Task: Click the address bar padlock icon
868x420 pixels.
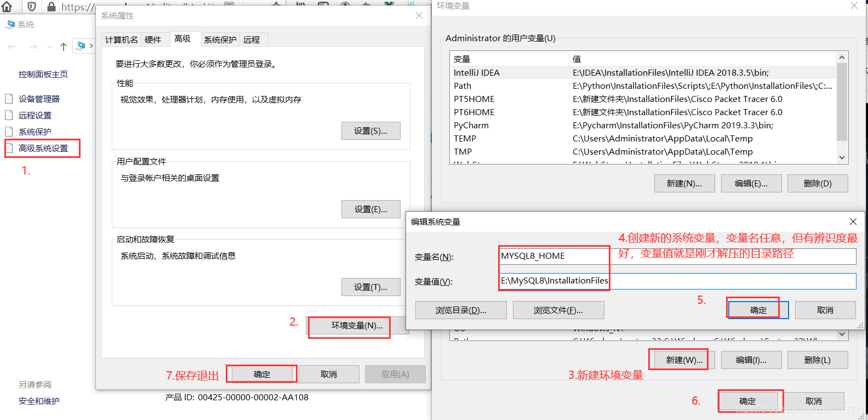Action: (51, 7)
